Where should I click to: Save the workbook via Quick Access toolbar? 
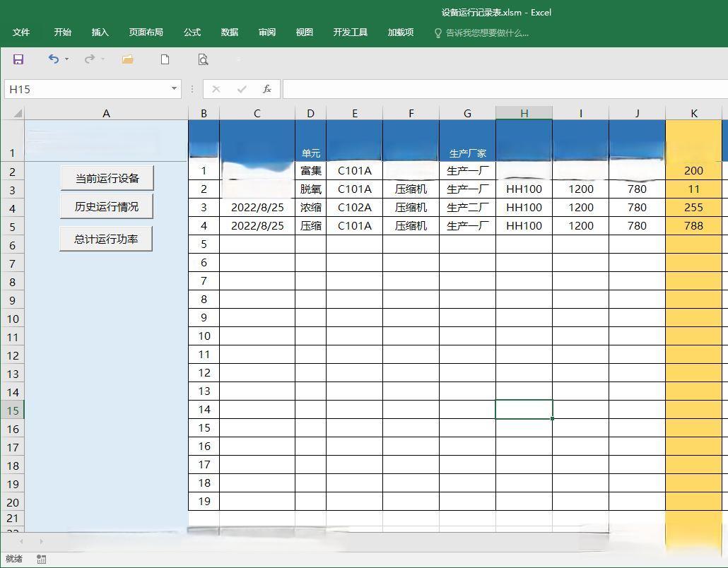tap(18, 59)
